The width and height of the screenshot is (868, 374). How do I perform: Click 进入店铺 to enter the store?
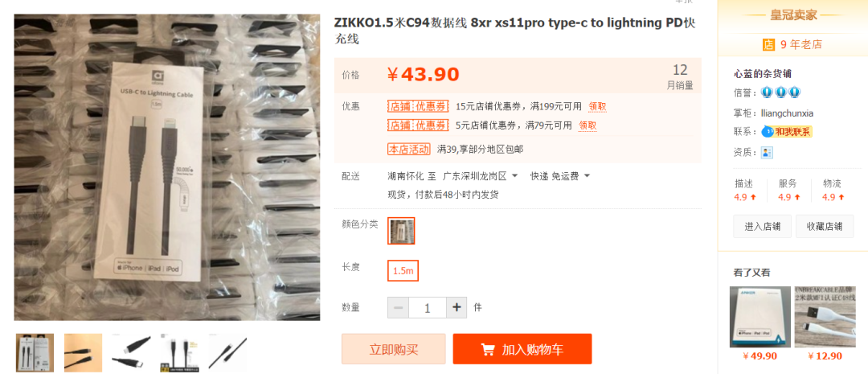pyautogui.click(x=762, y=226)
